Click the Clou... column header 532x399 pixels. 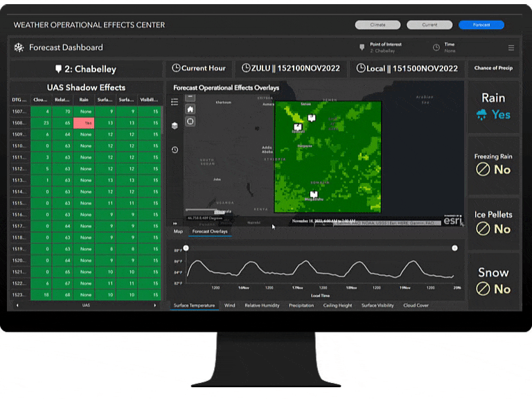(40, 100)
